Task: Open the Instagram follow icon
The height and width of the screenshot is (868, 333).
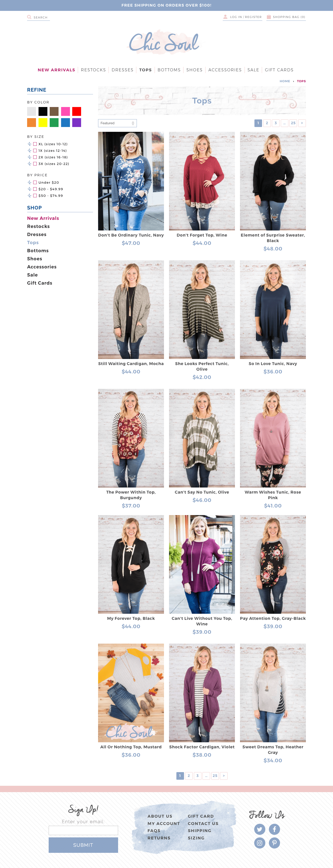Action: (260, 843)
